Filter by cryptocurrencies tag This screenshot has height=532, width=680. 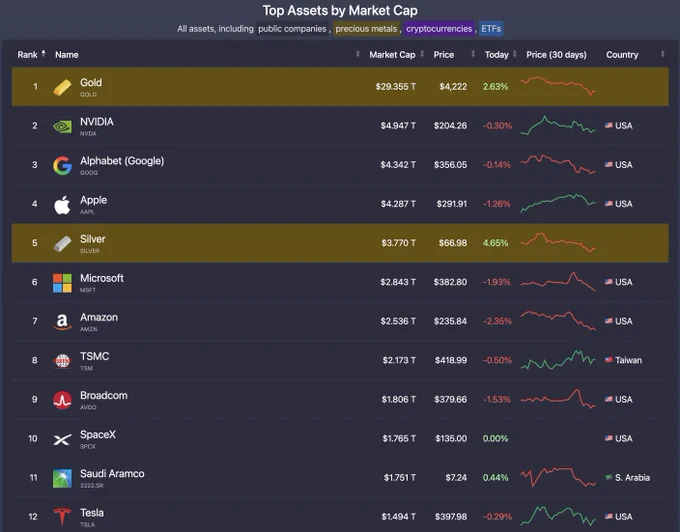[x=439, y=29]
